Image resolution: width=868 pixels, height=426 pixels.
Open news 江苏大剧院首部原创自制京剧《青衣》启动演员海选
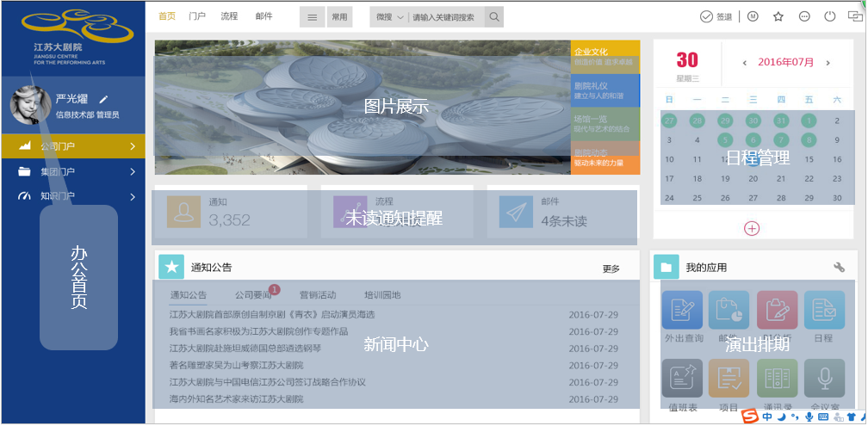(272, 315)
